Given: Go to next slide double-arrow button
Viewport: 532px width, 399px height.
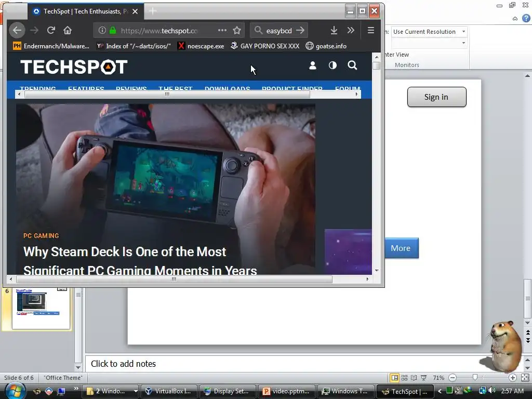Looking at the screenshot, I should point(528,340).
